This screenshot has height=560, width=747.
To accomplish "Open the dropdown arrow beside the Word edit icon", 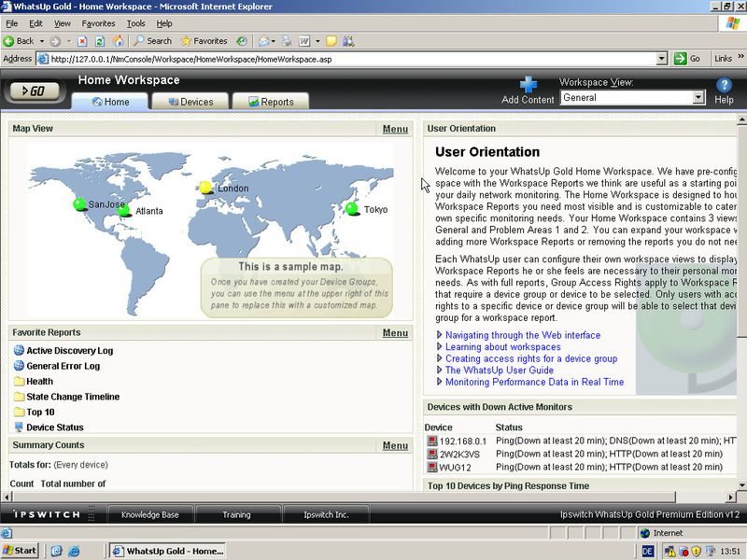I will click(317, 41).
